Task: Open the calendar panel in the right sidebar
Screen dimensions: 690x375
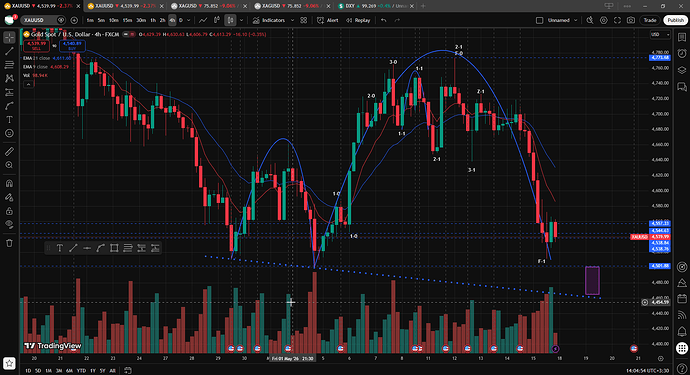Action: click(682, 298)
